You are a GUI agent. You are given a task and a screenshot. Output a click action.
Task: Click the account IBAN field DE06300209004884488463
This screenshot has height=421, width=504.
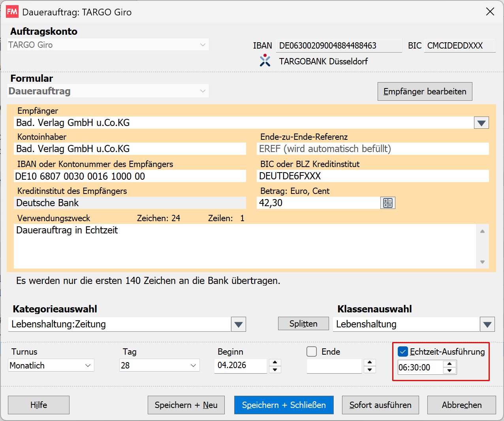(x=339, y=46)
